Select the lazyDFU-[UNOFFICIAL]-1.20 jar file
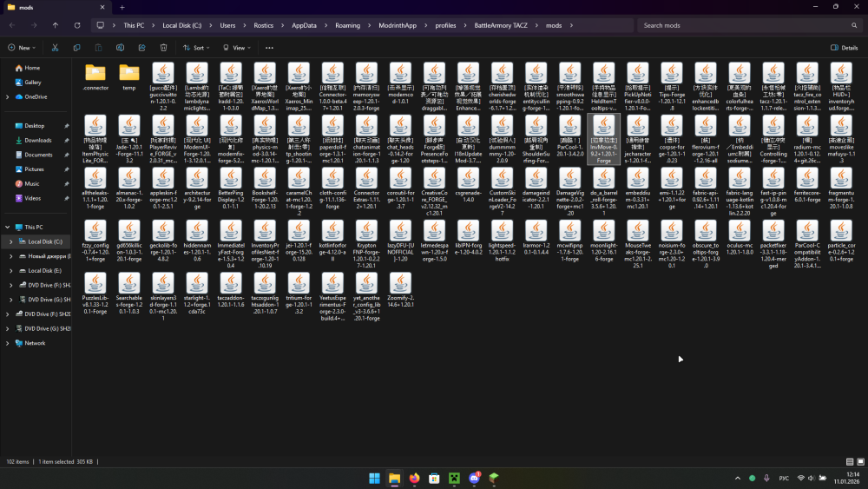Image resolution: width=868 pixels, height=489 pixels. coord(400,241)
